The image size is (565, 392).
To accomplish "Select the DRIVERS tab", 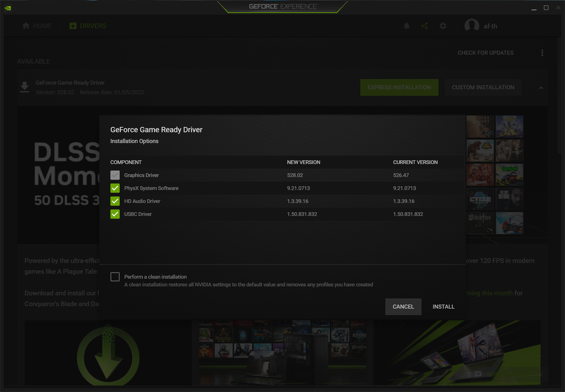I will click(x=87, y=25).
